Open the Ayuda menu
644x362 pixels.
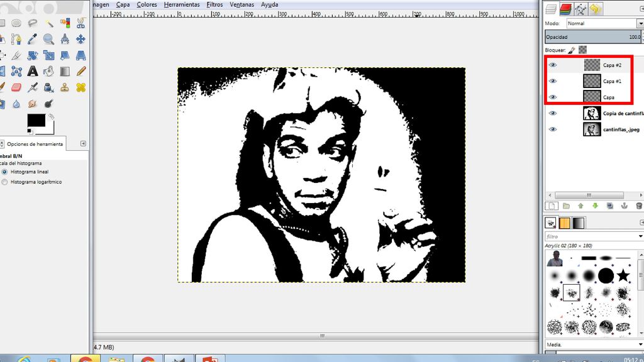[269, 4]
